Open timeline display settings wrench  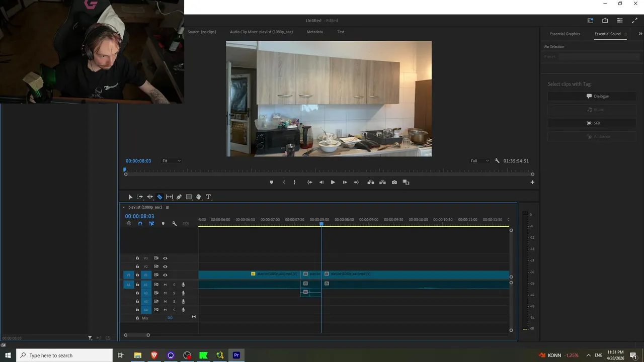click(174, 224)
